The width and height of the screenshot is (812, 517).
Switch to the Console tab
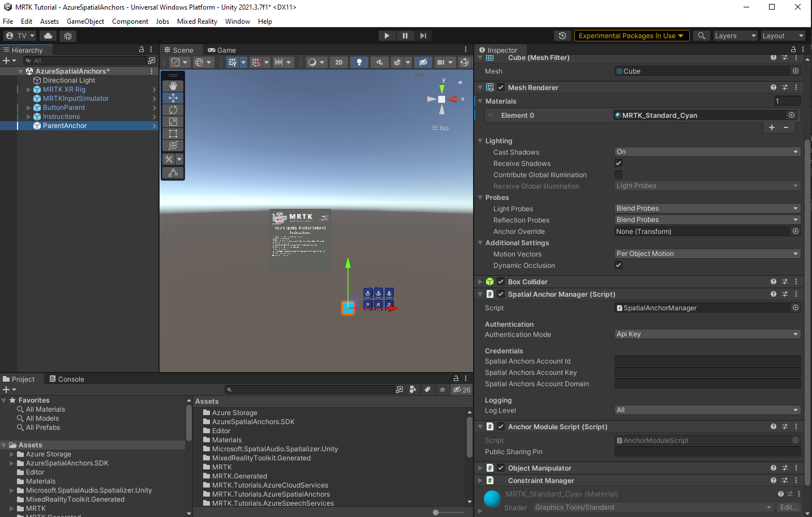pyautogui.click(x=67, y=379)
